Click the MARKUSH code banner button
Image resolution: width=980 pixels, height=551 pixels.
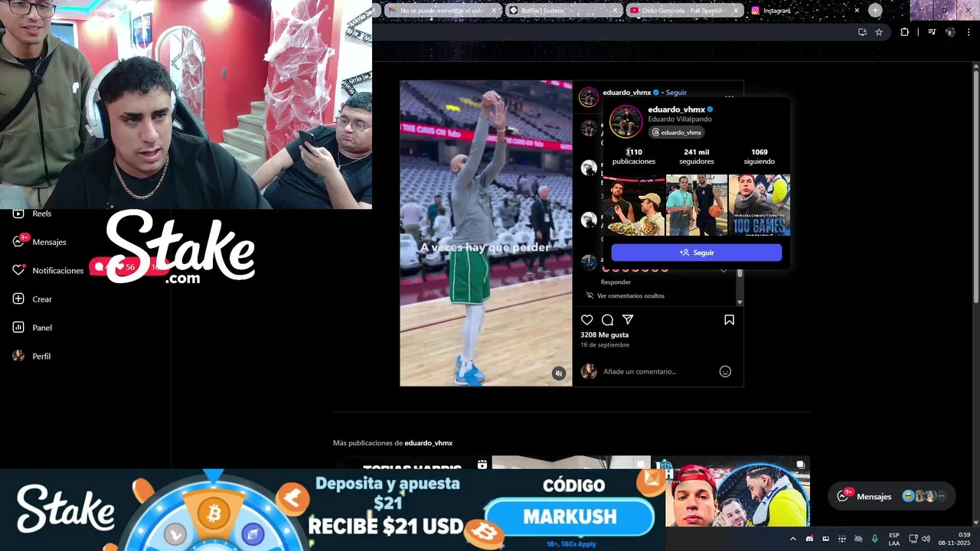[570, 517]
